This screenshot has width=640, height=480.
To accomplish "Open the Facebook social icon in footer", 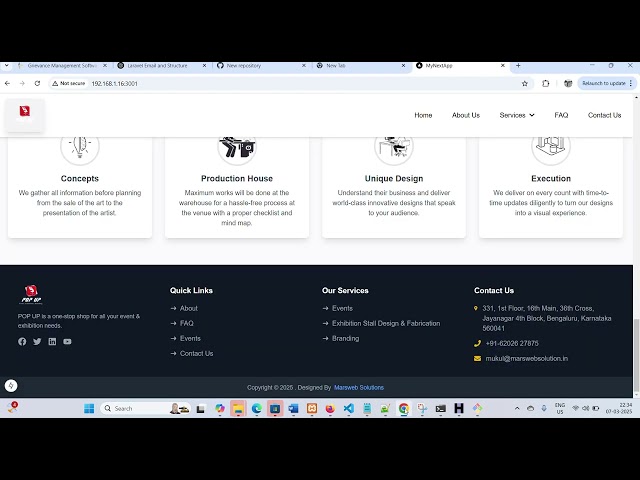I will [22, 342].
